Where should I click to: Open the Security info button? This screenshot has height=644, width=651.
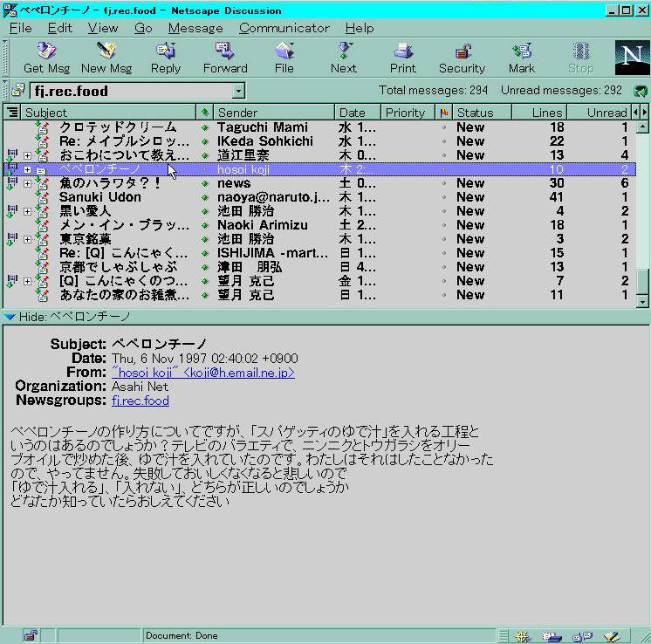(462, 58)
